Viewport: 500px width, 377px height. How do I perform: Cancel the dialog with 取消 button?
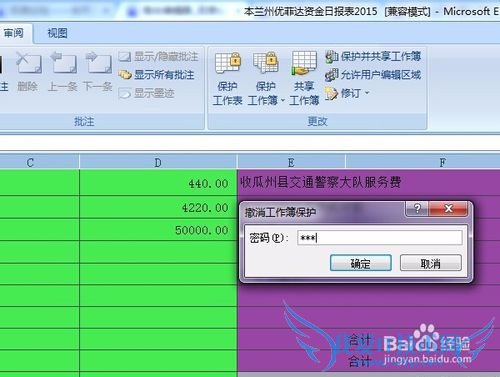coord(431,263)
